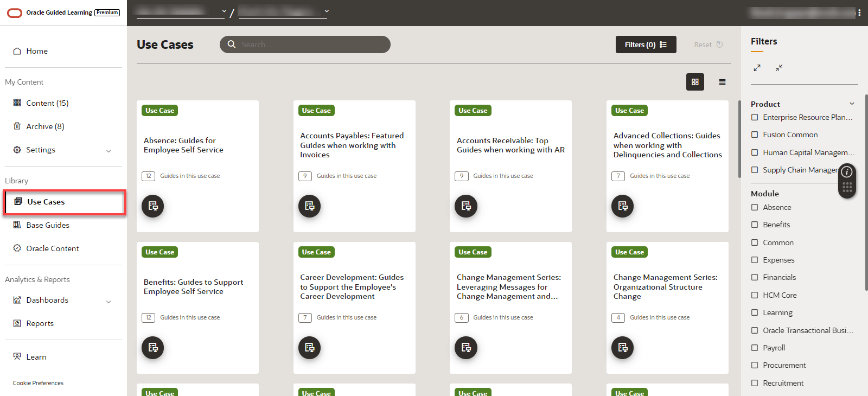Click the search magnifier icon
Image resolution: width=868 pixels, height=396 pixels.
(x=232, y=44)
